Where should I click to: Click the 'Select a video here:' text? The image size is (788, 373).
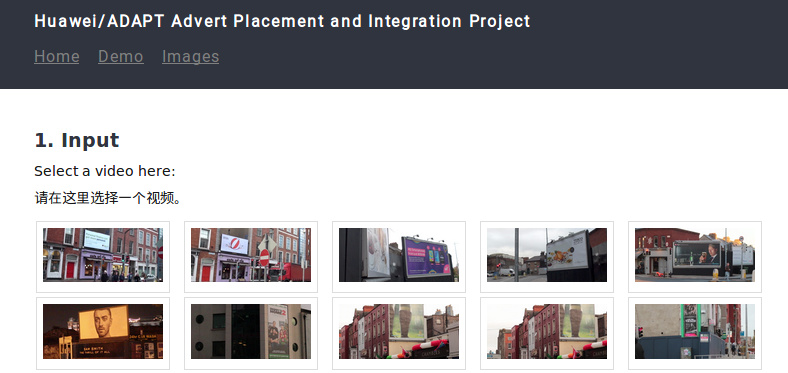coord(105,171)
